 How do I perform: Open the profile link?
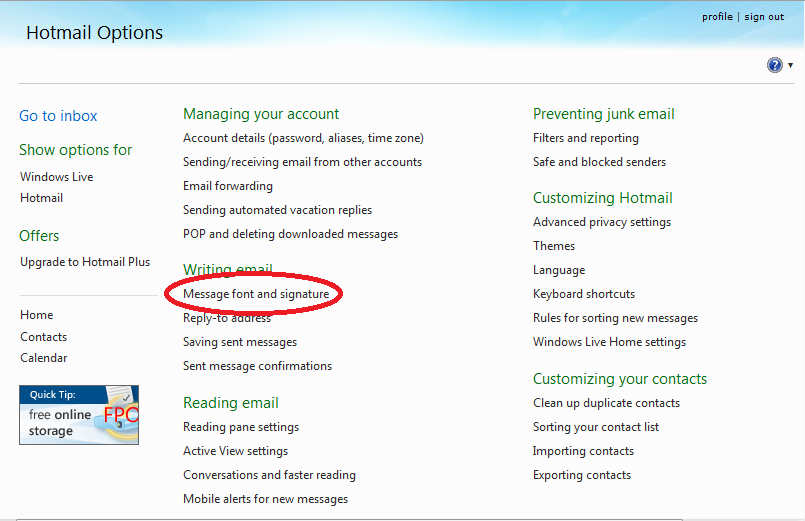pyautogui.click(x=717, y=17)
